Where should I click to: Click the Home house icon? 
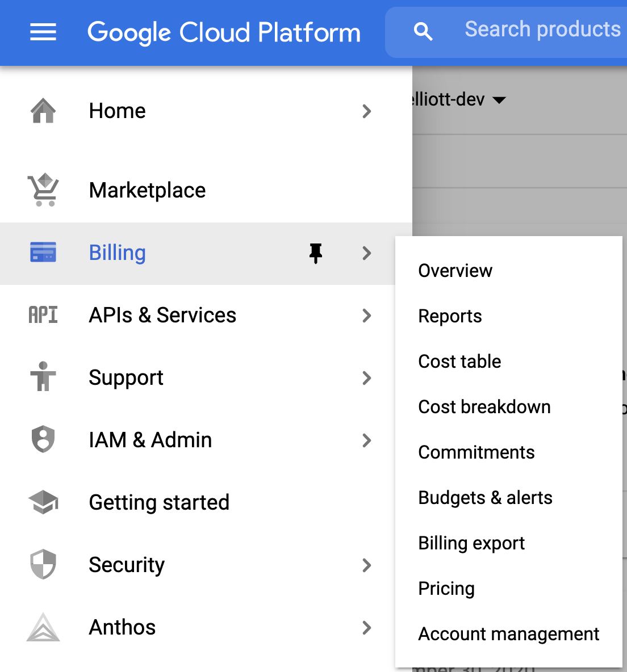43,111
